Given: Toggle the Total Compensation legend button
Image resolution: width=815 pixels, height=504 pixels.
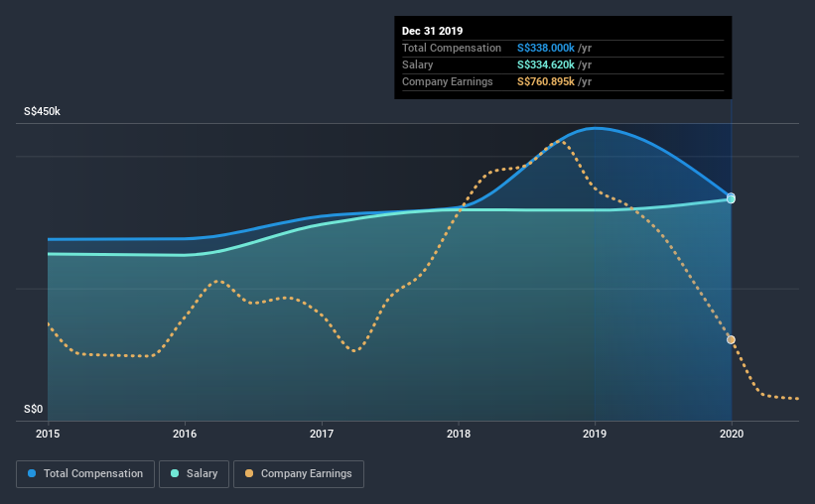Looking at the screenshot, I should (x=85, y=474).
